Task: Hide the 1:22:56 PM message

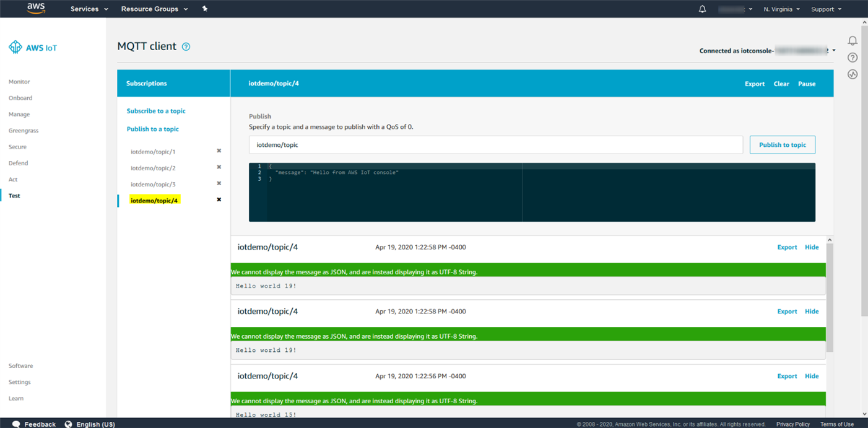Action: click(x=812, y=376)
